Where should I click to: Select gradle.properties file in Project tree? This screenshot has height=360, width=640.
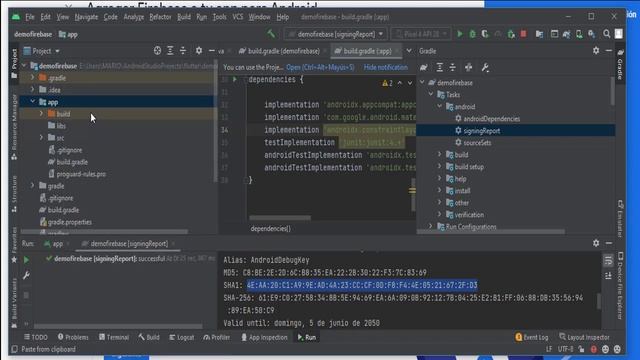70,222
